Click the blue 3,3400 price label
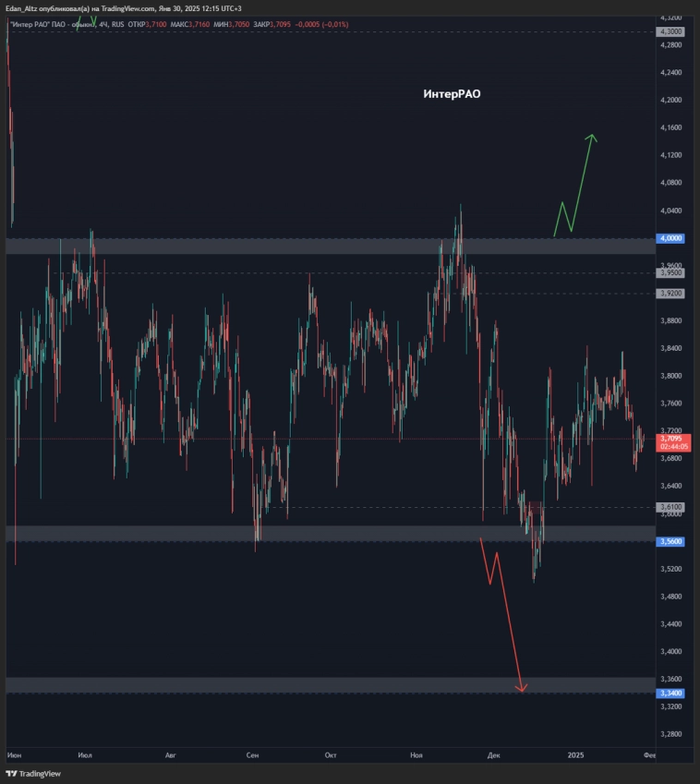Viewport: 700px width, 784px height. [x=670, y=693]
